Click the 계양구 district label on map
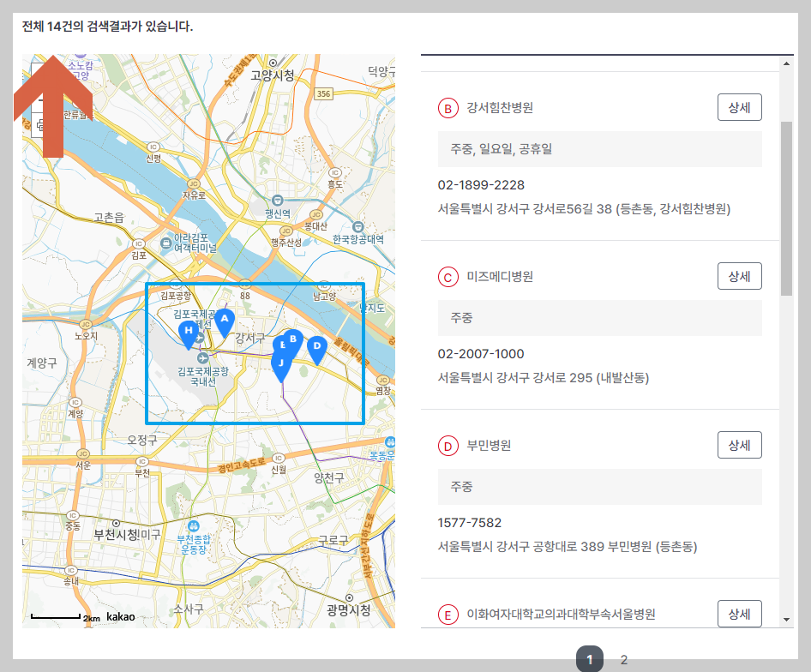This screenshot has height=672, width=811. (42, 363)
